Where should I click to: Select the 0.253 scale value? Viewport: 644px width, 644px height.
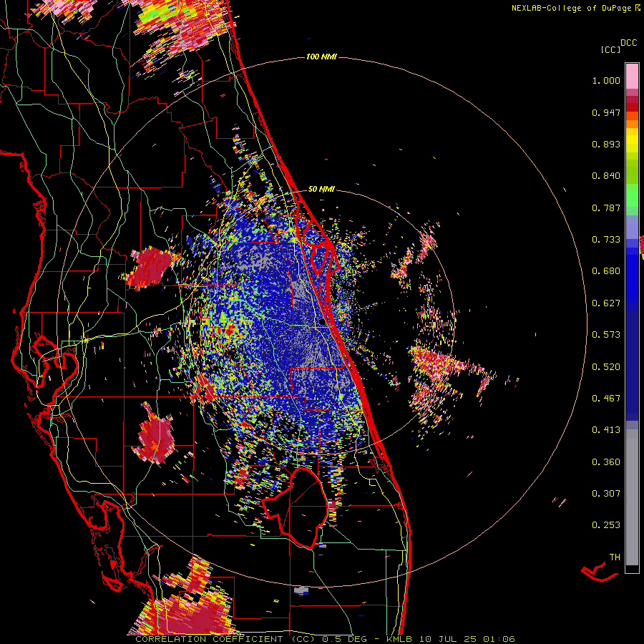tap(606, 525)
